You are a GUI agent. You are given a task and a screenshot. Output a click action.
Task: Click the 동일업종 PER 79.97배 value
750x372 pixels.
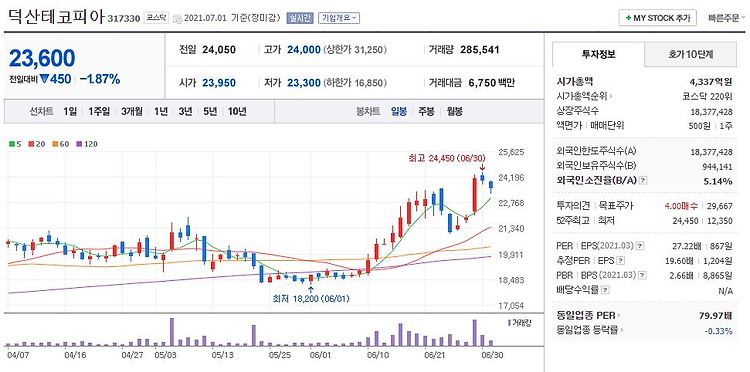pos(717,316)
